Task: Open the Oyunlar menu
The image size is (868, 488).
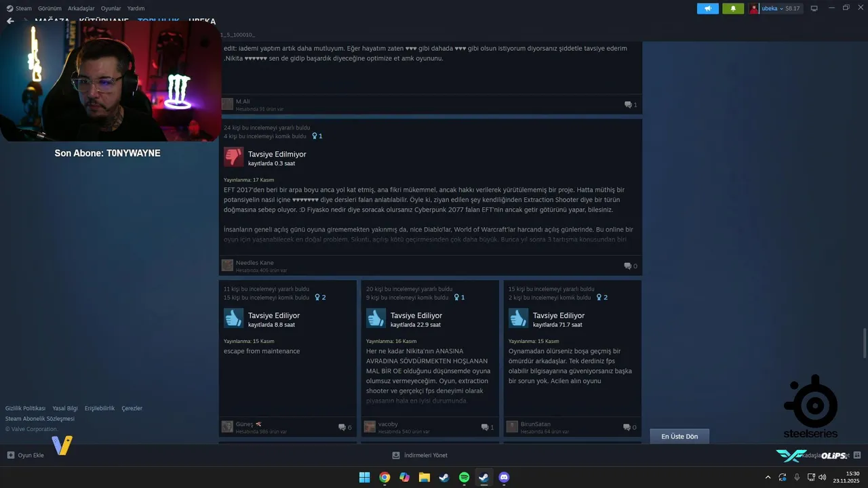Action: [x=111, y=8]
